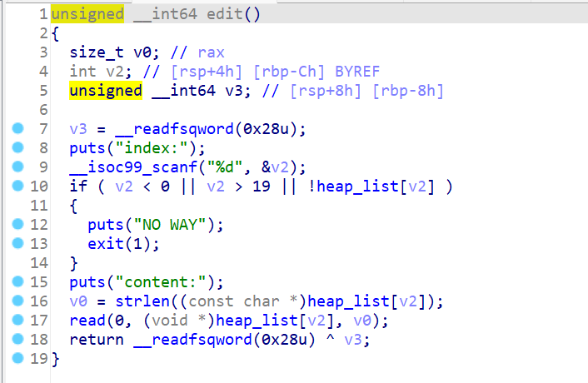Click line number 14 in gutter
Screen dimensions: 588x383
pos(39,263)
